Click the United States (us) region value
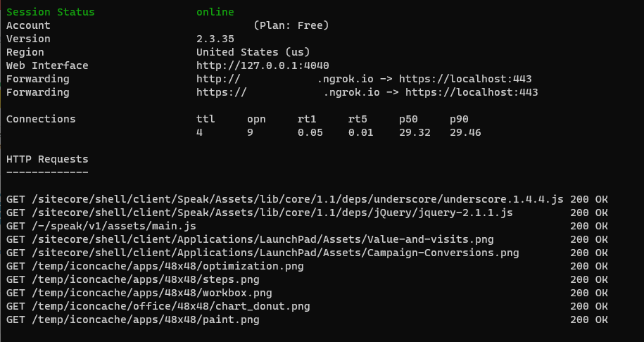 pyautogui.click(x=253, y=52)
